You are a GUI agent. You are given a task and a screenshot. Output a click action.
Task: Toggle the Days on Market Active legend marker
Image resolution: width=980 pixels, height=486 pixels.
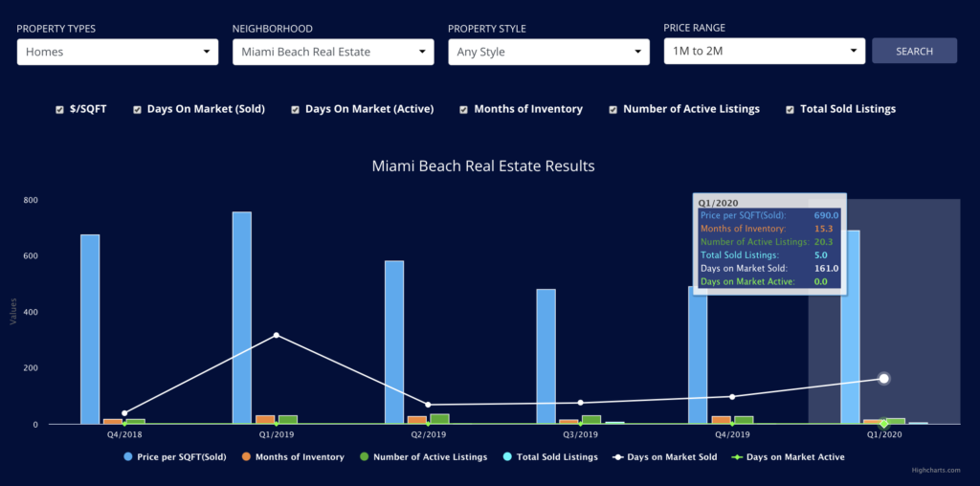pyautogui.click(x=737, y=456)
